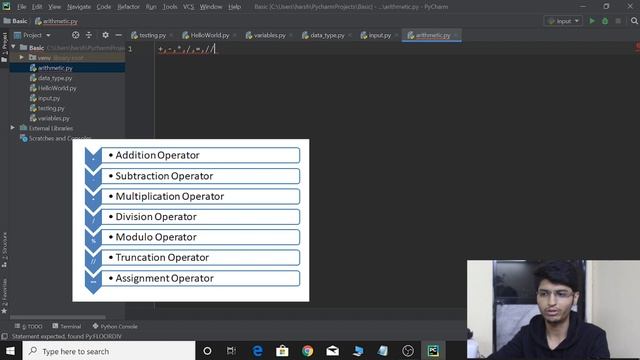The width and height of the screenshot is (640, 360).
Task: Open Microsoft Store from taskbar
Action: point(282,351)
